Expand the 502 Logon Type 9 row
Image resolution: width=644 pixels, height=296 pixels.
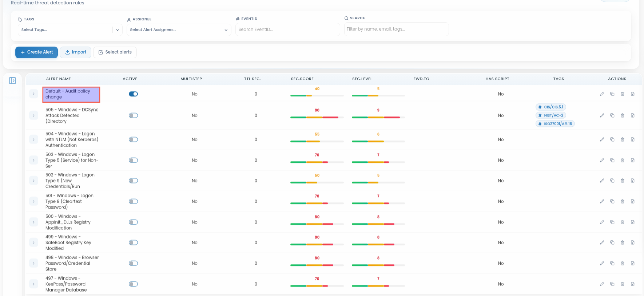[x=33, y=181]
